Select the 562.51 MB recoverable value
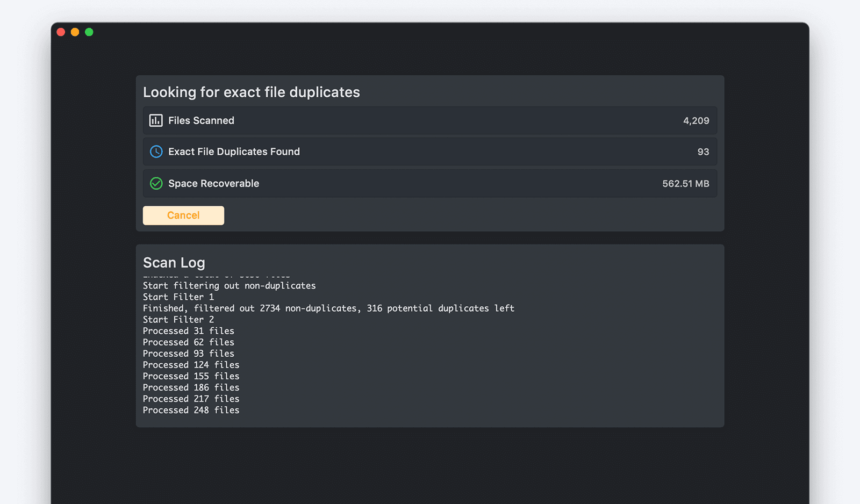 686,184
